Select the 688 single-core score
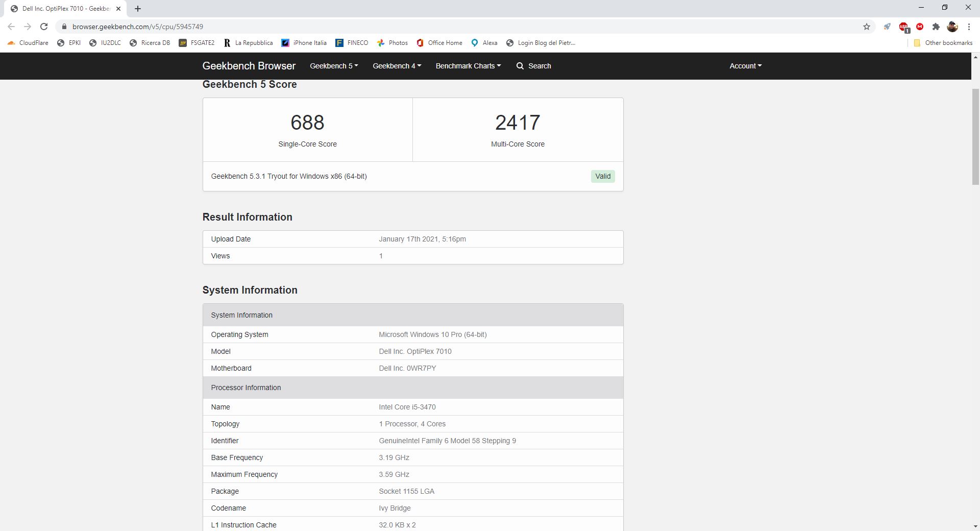Image resolution: width=980 pixels, height=531 pixels. click(307, 123)
